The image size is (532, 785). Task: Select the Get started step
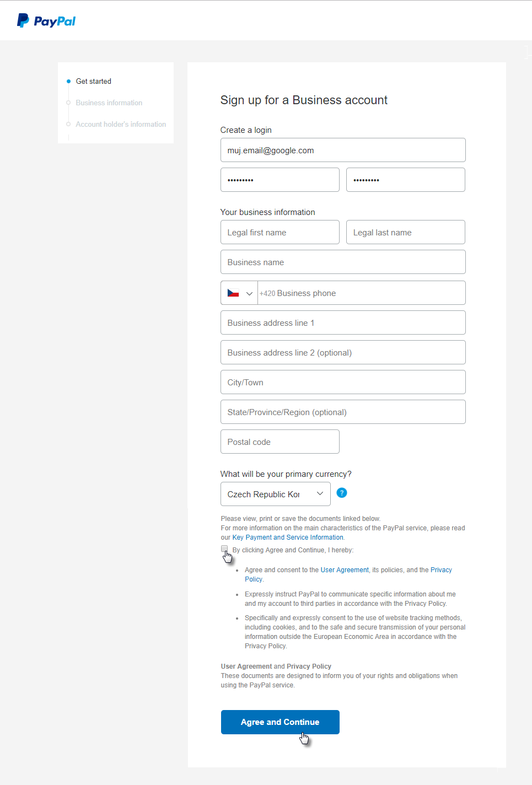coord(93,81)
